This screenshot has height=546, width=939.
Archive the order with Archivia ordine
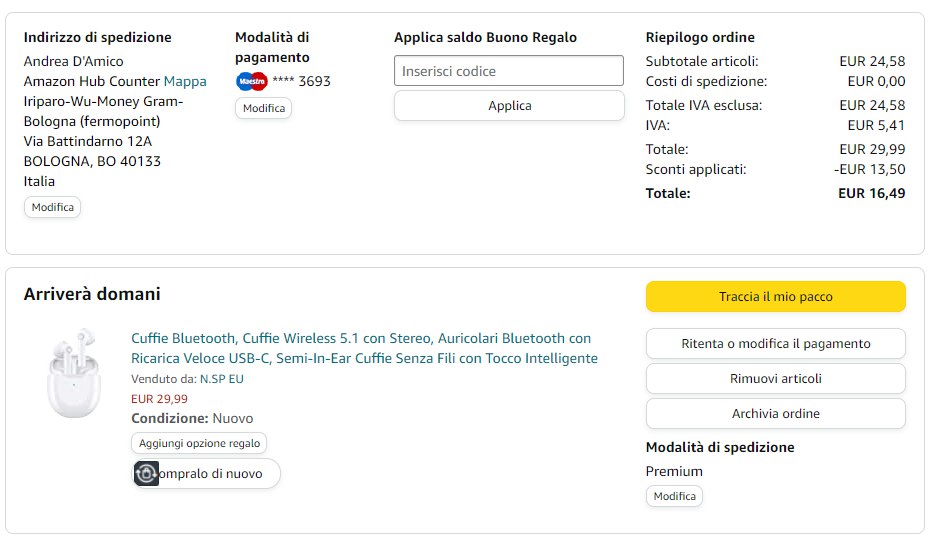(775, 414)
